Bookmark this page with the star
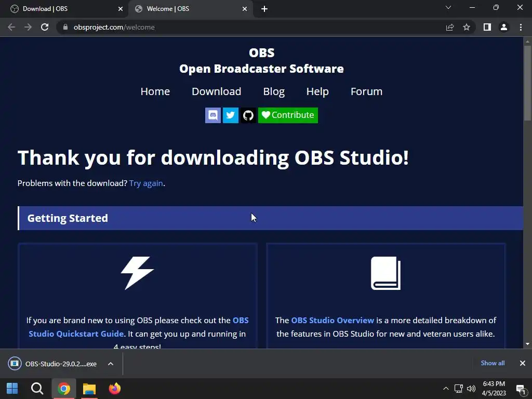532x399 pixels. pos(467,27)
